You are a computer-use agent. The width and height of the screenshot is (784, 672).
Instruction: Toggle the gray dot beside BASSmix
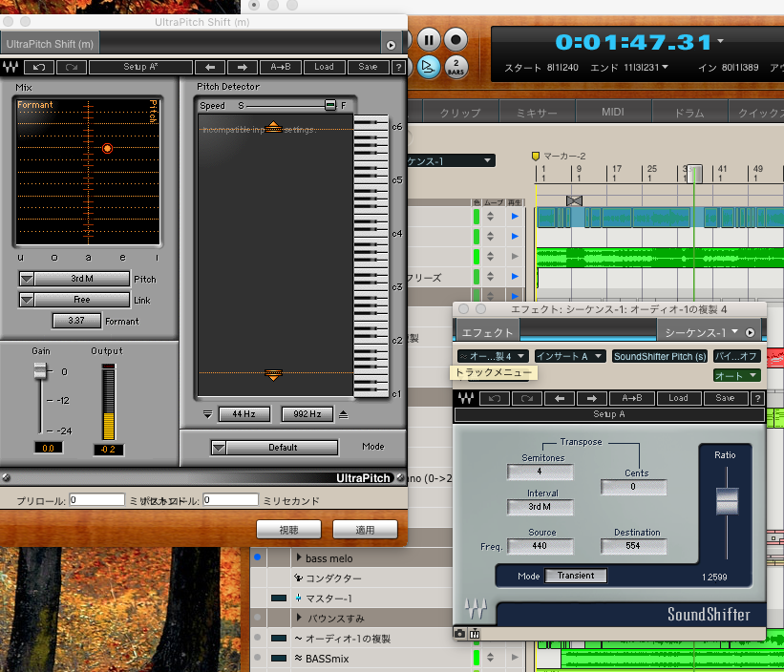point(258,658)
